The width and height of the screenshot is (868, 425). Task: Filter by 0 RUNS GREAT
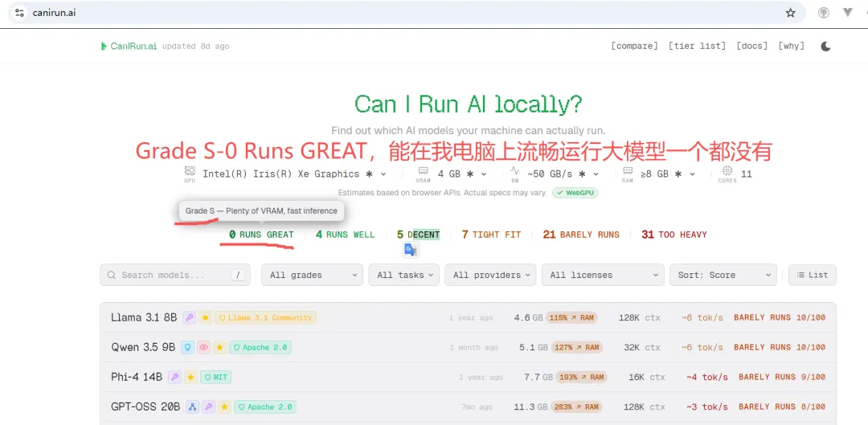tap(261, 235)
